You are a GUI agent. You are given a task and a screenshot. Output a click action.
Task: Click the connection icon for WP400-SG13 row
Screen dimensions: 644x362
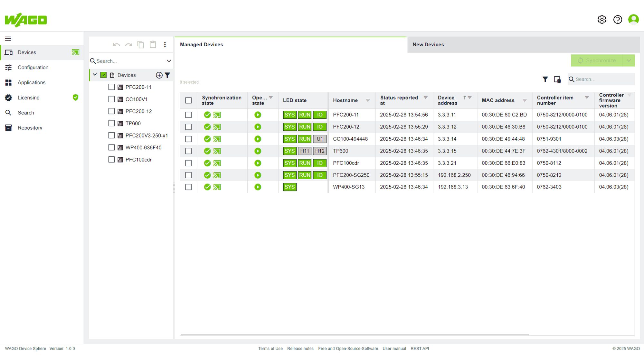pyautogui.click(x=217, y=187)
